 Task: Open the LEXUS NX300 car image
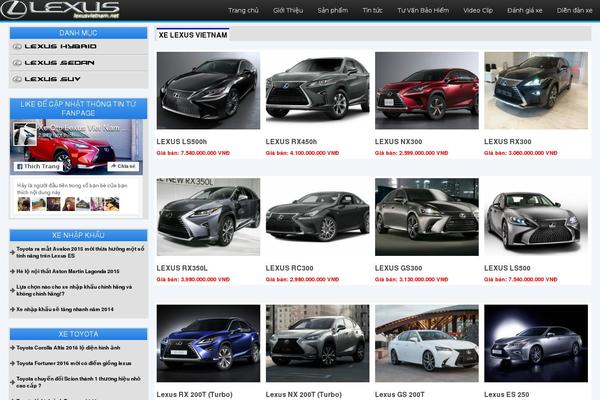coord(427,90)
